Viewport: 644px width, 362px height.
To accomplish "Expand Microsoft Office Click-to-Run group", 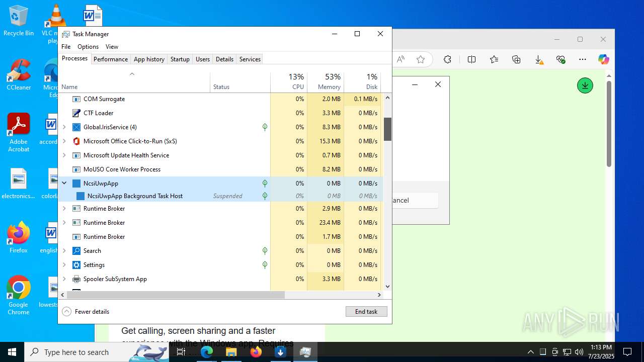I will 64,141.
